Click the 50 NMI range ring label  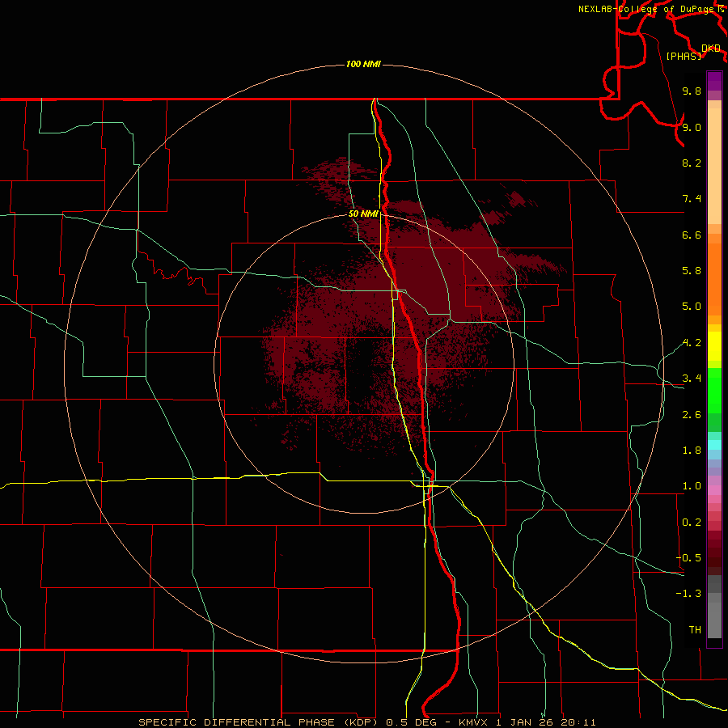tap(363, 214)
